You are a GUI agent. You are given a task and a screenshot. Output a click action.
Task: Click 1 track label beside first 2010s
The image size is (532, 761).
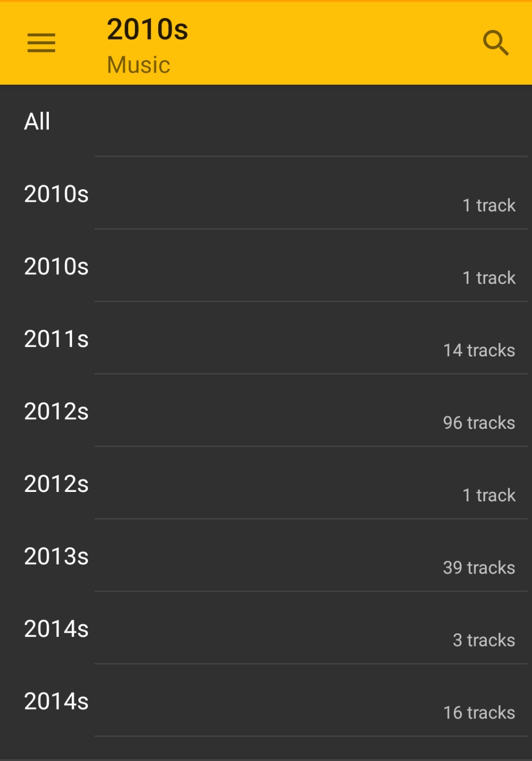pos(489,205)
